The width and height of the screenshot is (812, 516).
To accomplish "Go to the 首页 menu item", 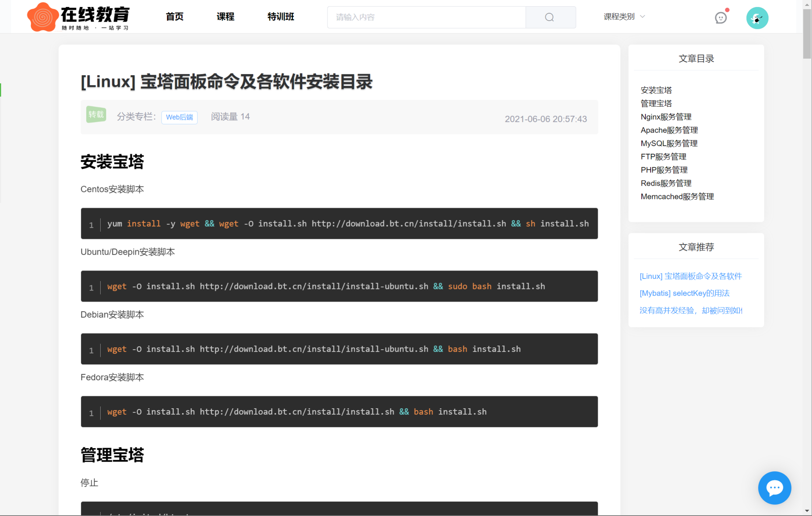I will [x=174, y=17].
